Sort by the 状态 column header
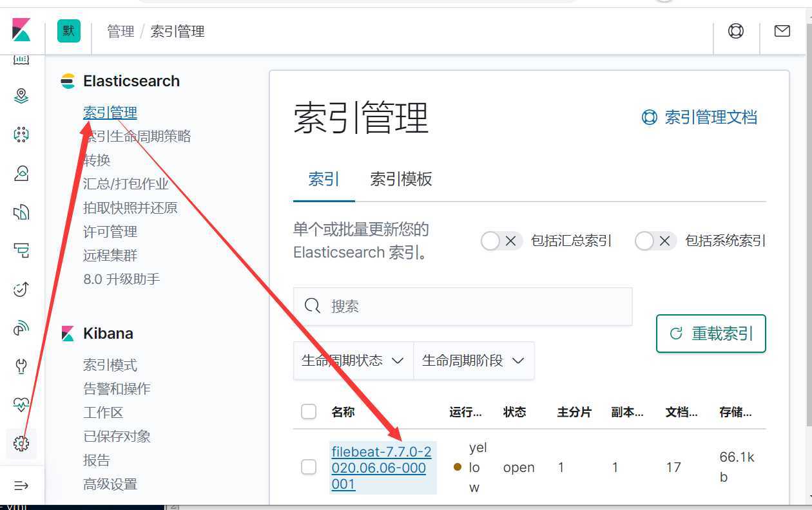 [x=514, y=412]
